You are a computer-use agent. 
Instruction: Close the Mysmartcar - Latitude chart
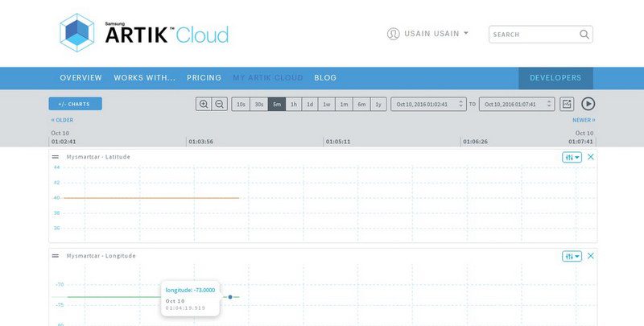(x=591, y=157)
